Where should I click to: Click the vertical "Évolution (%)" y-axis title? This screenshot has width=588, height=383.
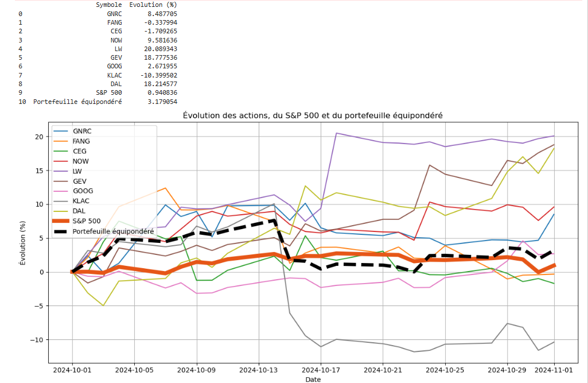(x=23, y=243)
